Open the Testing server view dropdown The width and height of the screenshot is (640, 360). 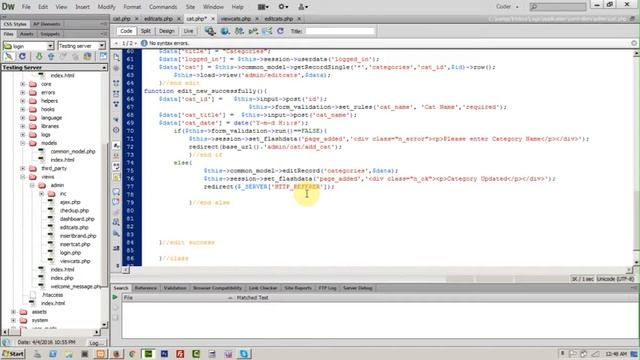pos(82,46)
